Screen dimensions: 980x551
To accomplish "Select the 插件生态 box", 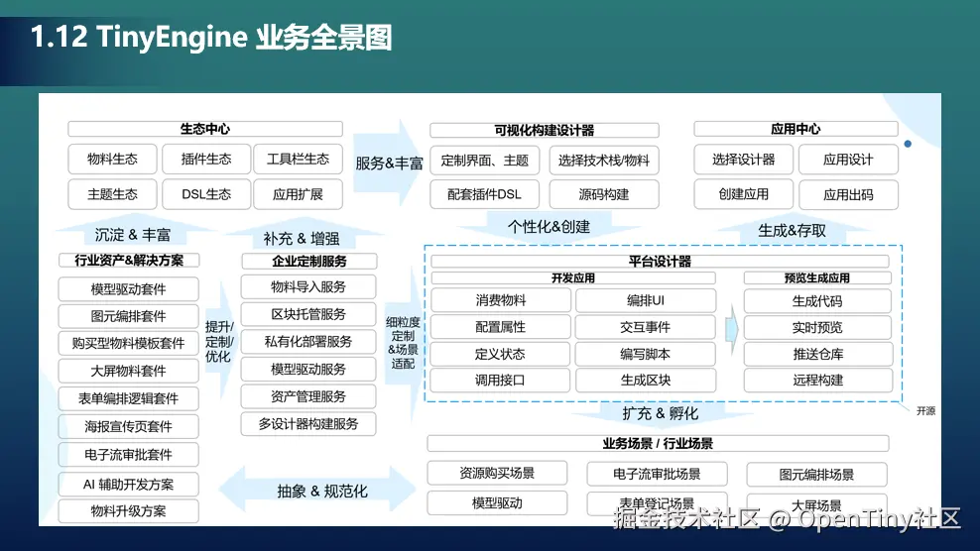I will point(206,160).
